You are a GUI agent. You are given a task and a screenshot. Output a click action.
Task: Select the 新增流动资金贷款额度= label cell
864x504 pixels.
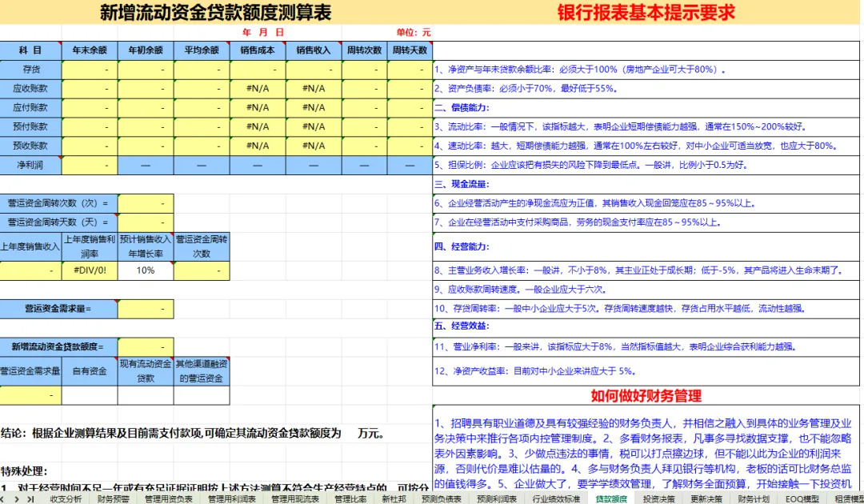coord(58,347)
